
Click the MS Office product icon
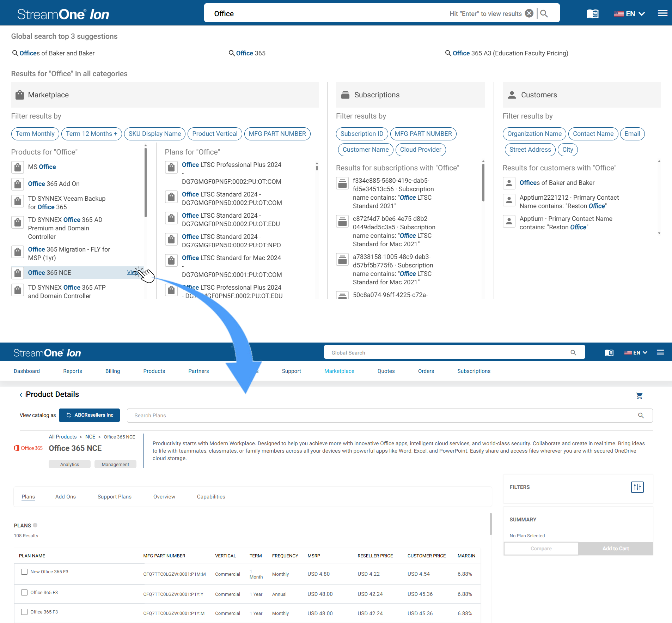point(18,167)
